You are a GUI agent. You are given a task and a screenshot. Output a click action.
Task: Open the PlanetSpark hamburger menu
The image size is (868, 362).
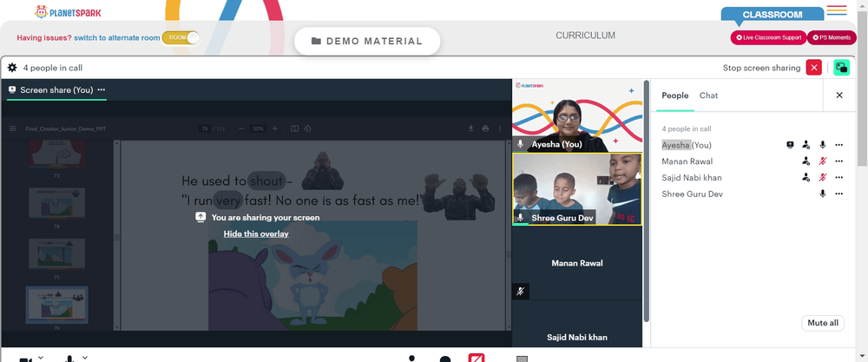pos(837,10)
